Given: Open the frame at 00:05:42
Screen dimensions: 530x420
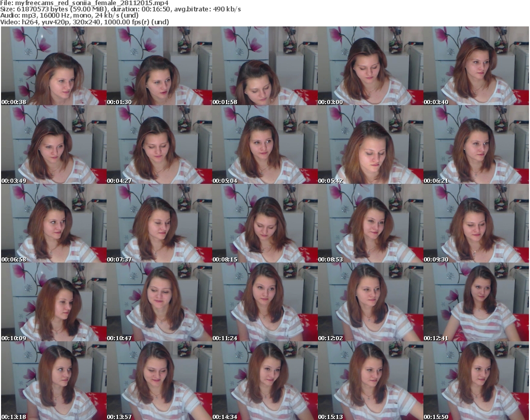Looking at the screenshot, I should [x=371, y=144].
